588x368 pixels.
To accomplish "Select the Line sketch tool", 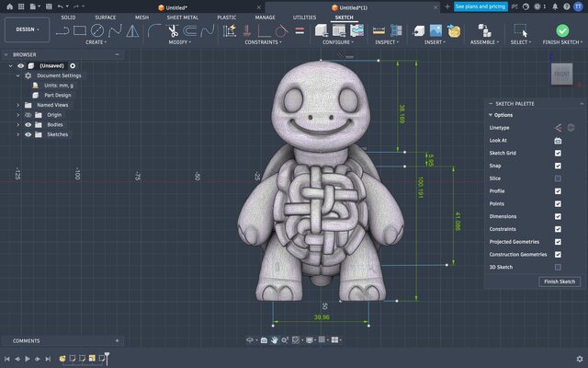I will (x=62, y=30).
